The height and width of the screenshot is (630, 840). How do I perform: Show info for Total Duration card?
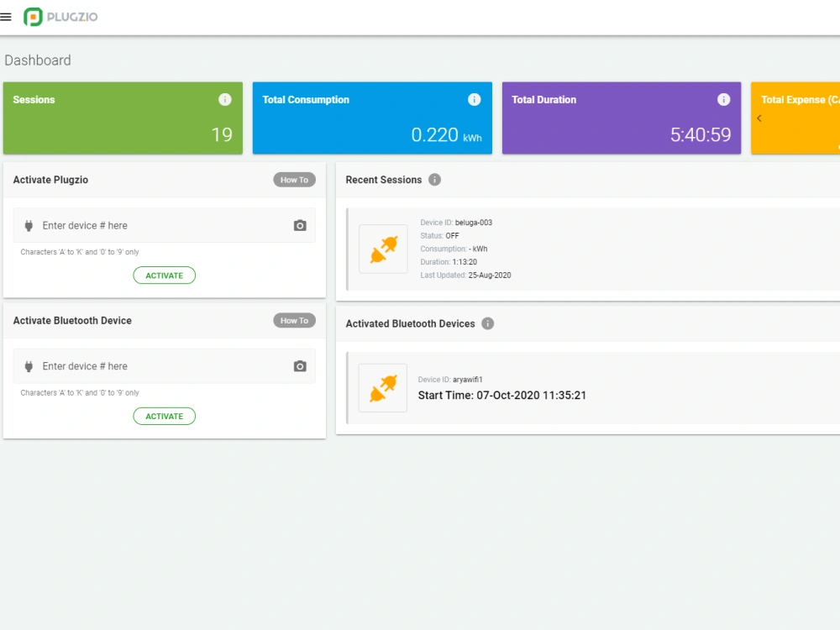click(x=724, y=100)
